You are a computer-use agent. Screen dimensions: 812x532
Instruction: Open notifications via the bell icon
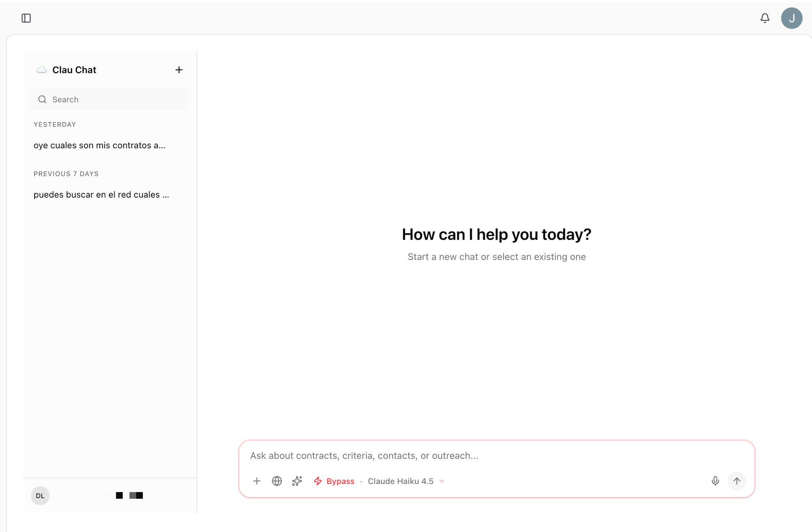pyautogui.click(x=765, y=18)
